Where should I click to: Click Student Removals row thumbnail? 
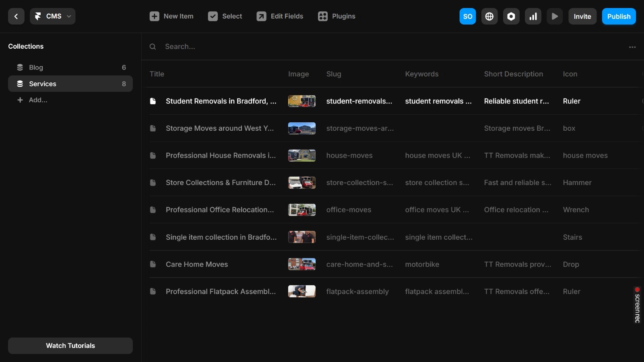pyautogui.click(x=302, y=101)
